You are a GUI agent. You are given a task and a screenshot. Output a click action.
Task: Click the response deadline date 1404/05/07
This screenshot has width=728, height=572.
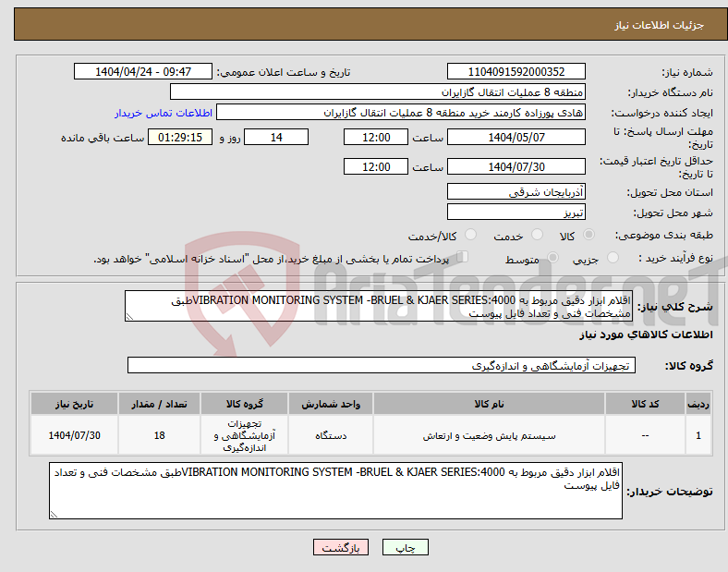516,138
